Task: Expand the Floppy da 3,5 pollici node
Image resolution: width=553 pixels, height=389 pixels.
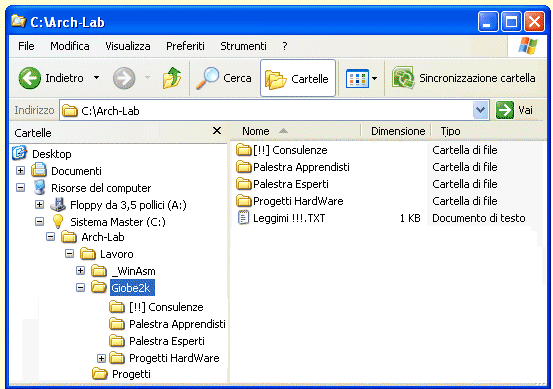Action: point(40,205)
